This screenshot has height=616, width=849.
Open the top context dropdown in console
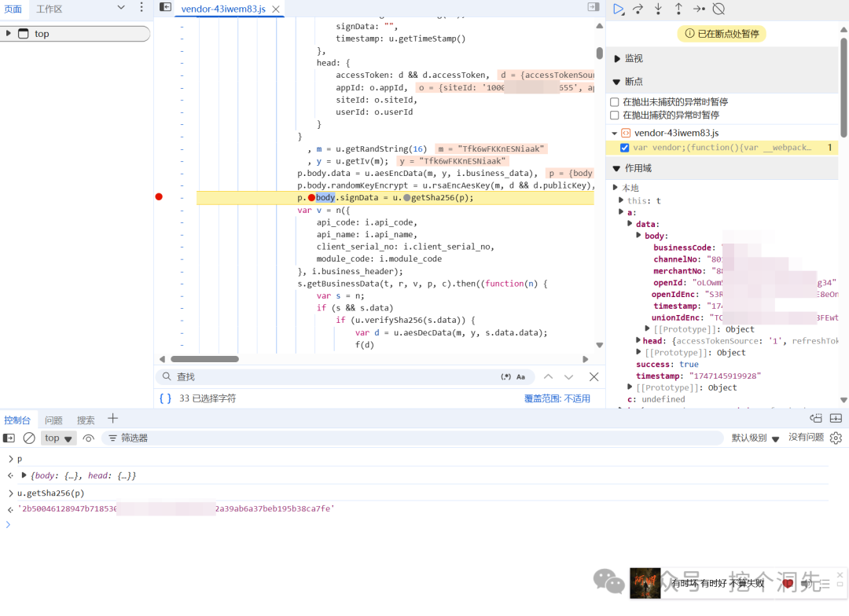coord(58,438)
